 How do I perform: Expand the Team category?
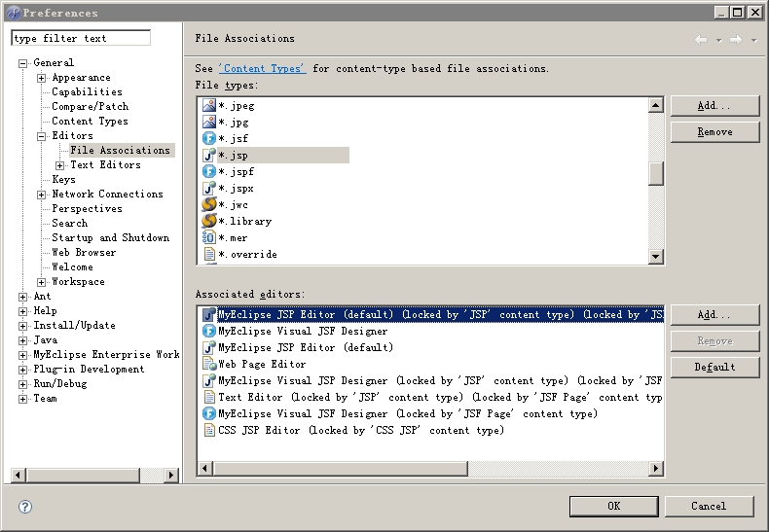click(x=22, y=399)
